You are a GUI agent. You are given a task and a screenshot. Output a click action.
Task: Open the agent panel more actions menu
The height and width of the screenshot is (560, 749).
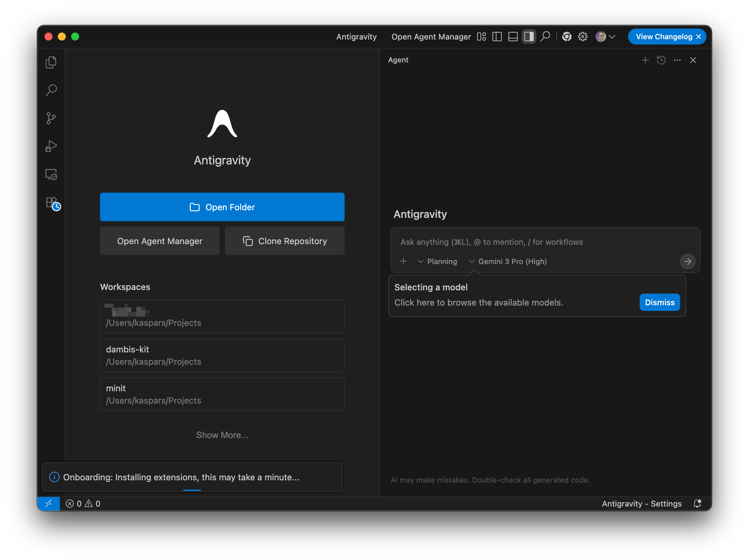(677, 60)
